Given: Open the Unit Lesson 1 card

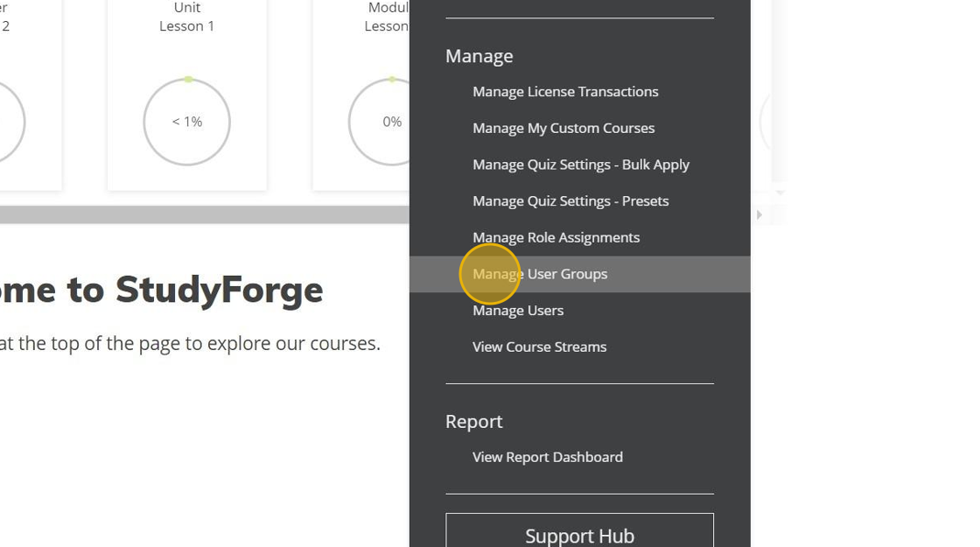Looking at the screenshot, I should coord(186,18).
